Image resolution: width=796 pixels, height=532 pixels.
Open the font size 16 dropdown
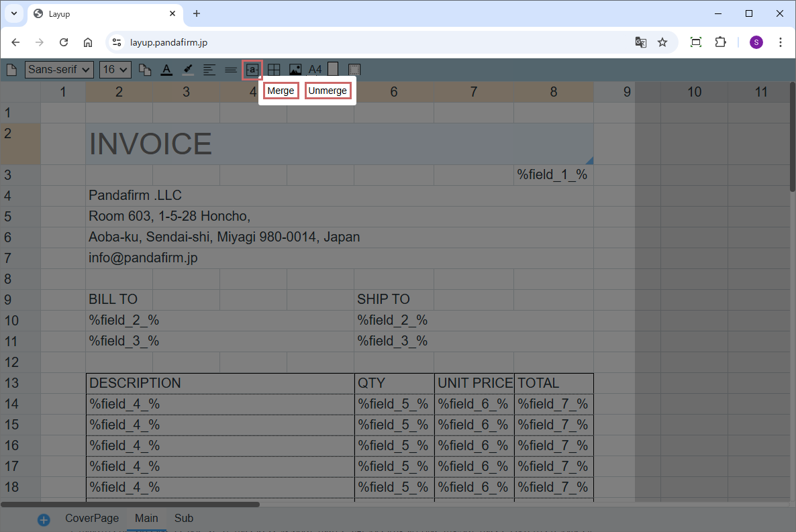point(115,70)
